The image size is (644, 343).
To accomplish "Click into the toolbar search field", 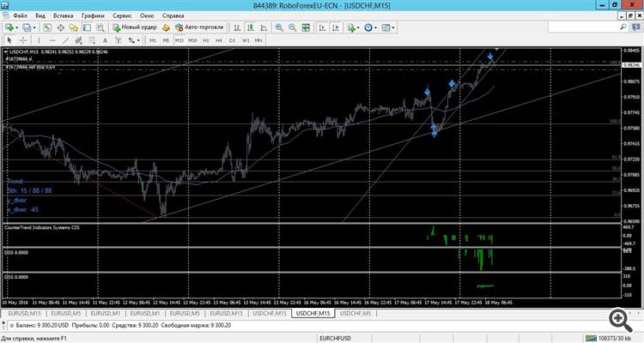I will click(583, 27).
